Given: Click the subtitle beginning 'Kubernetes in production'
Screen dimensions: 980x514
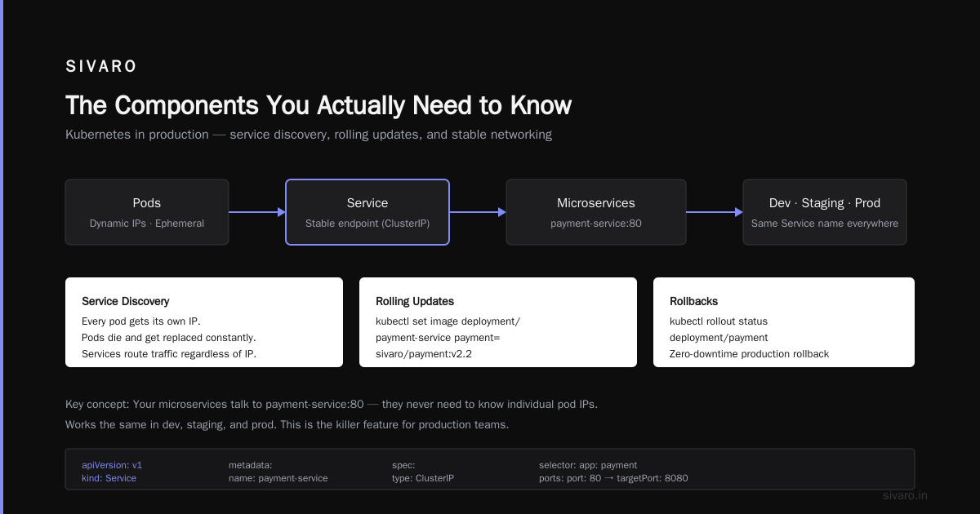Looking at the screenshot, I should tap(309, 135).
